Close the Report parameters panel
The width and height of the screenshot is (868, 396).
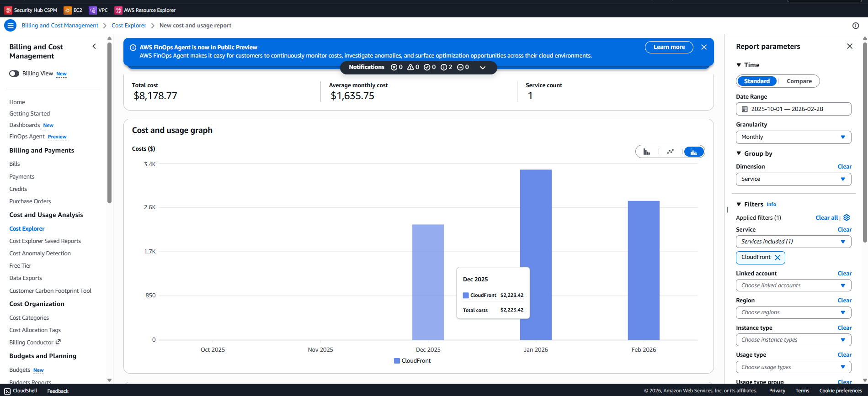coord(850,46)
